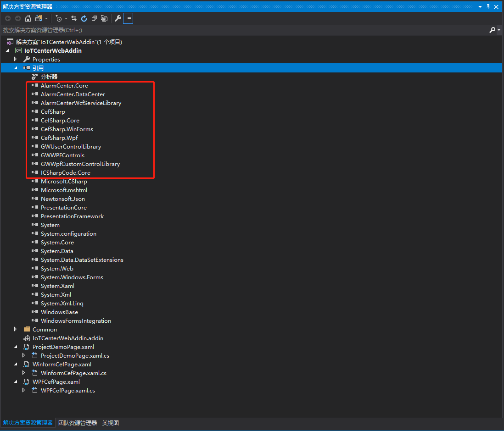Toggle the solution and folder view switch
The image size is (504, 431).
click(39, 18)
